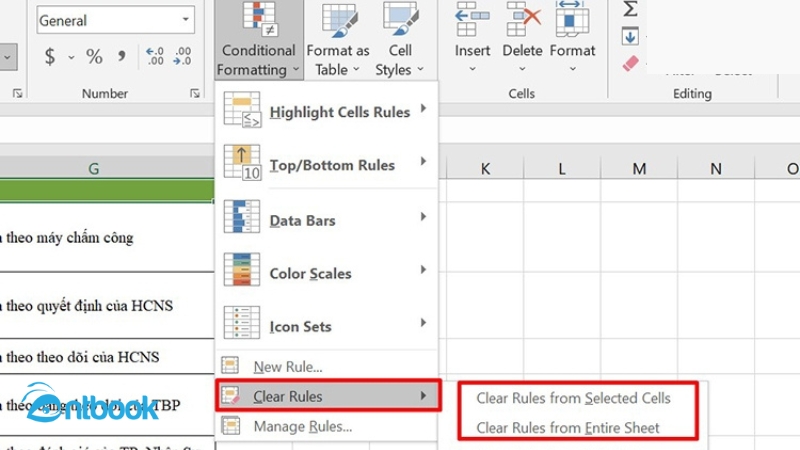Click the green header cell in column G

coord(107,190)
